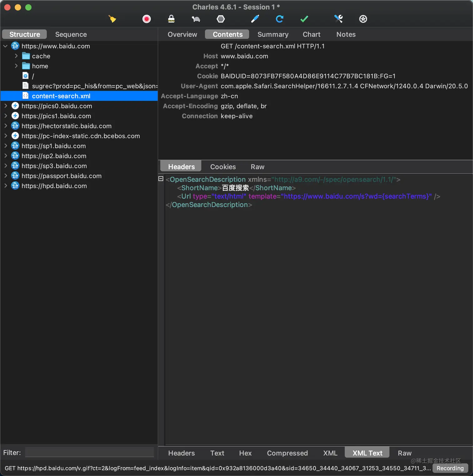Screen dimensions: 473x476
Task: Click the ShortName XML line
Action: [236, 188]
